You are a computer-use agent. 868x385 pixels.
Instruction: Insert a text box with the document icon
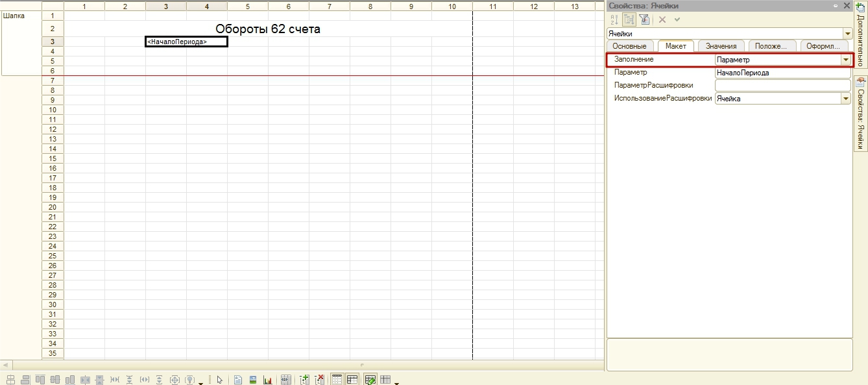(238, 380)
